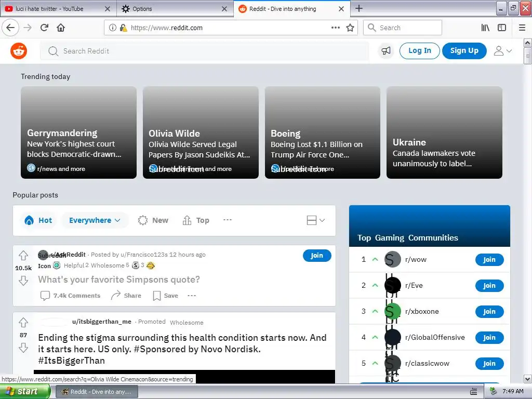Click the Log In button
Screen dimensions: 532x399
tap(420, 51)
